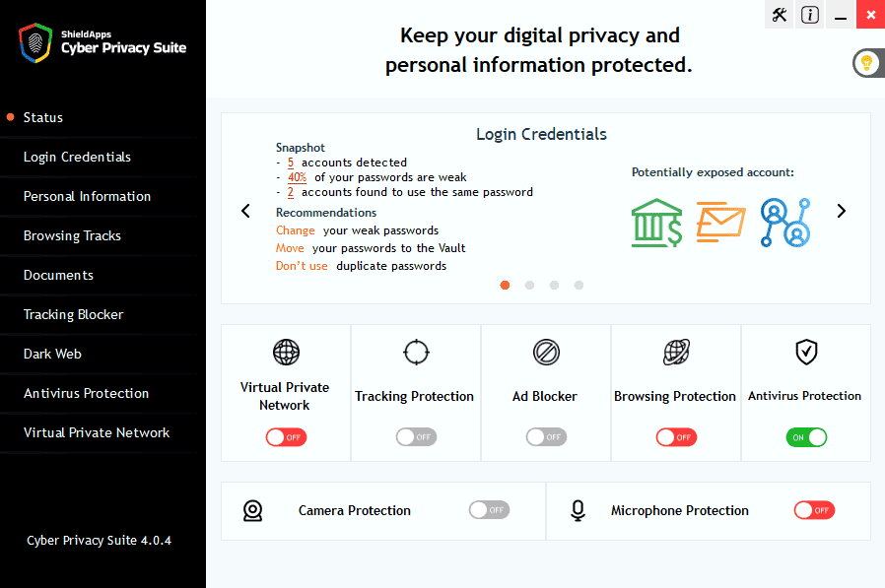Click the orange email envelope icon
Viewport: 885px width, 588px height.
pos(720,222)
